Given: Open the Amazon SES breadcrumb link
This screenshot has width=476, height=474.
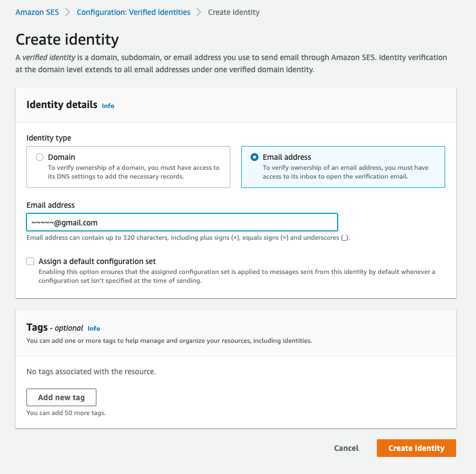Looking at the screenshot, I should coord(37,12).
